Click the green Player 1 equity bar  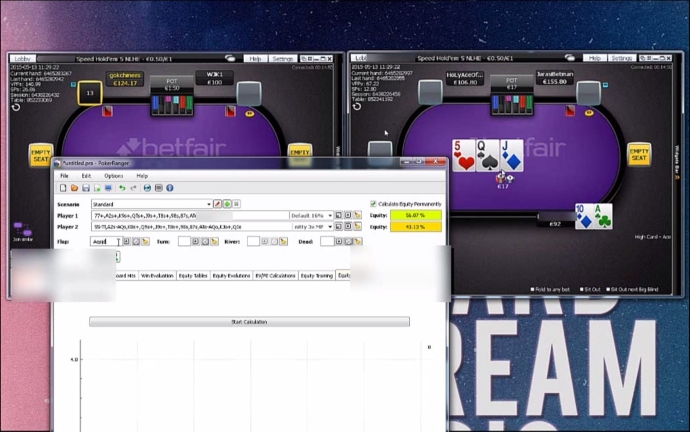pyautogui.click(x=416, y=216)
